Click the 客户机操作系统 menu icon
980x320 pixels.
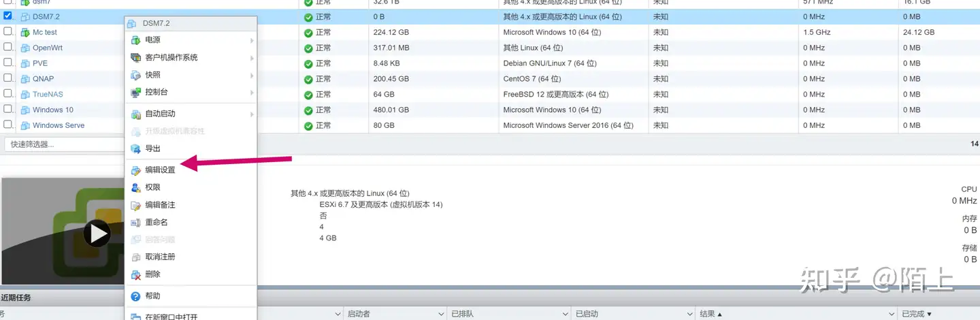tap(135, 58)
